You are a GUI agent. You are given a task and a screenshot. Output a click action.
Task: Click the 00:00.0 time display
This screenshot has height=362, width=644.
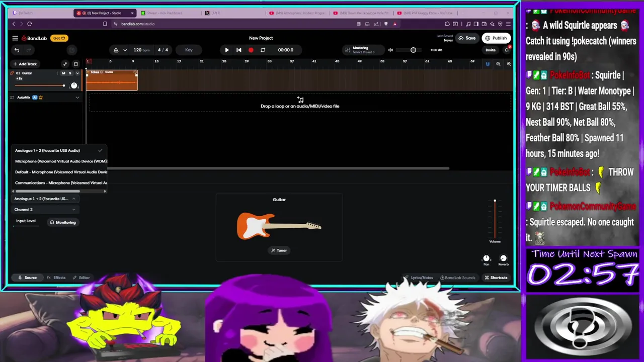tap(286, 50)
